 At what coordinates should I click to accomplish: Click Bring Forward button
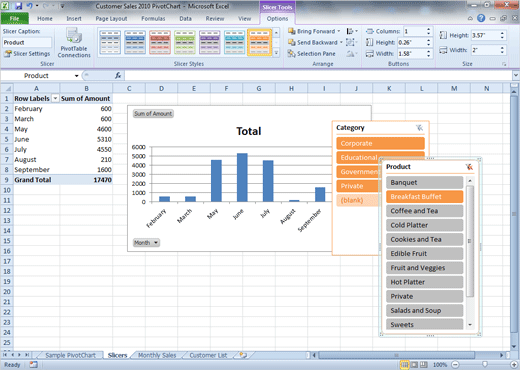click(312, 31)
